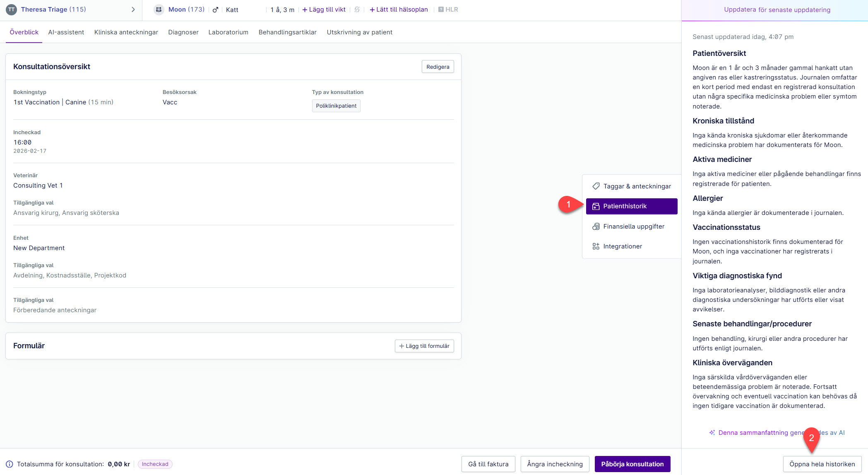Click the 0,00 kr total amount
Viewport: 868px width, 475px height.
tap(119, 464)
